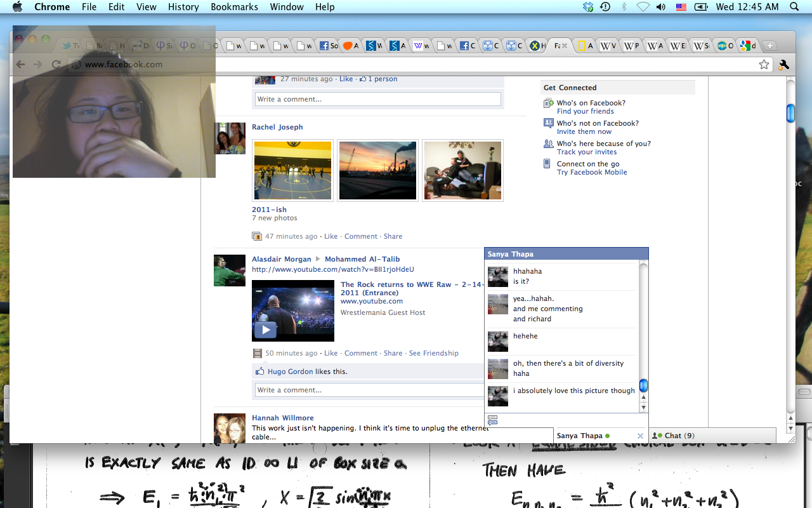Viewport: 812px width, 508px height.
Task: Open the volume control in menu bar
Action: tap(661, 7)
